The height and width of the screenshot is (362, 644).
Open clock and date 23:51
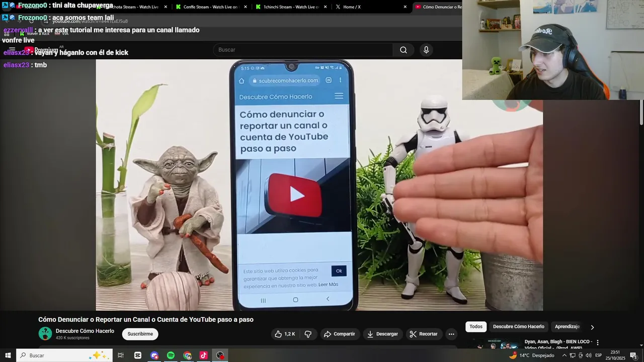[615, 355]
